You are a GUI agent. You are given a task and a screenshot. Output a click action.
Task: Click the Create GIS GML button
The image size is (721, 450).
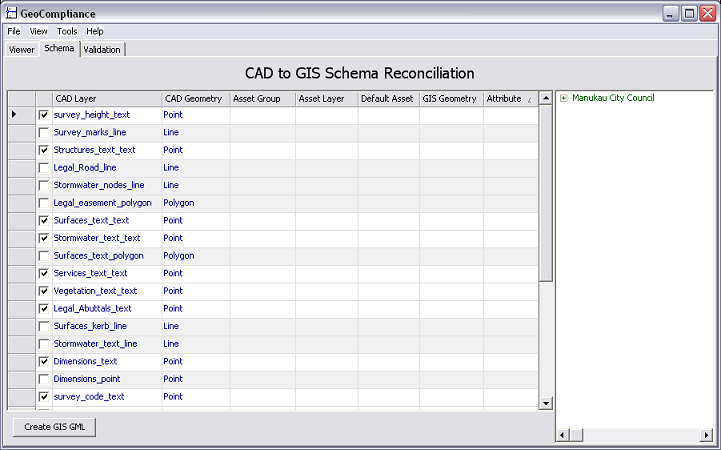54,427
